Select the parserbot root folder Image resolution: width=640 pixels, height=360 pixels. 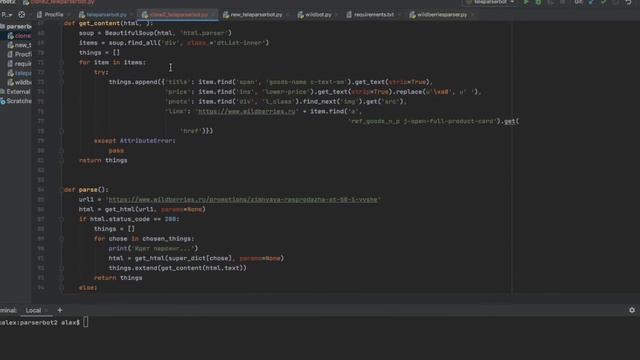(16, 27)
